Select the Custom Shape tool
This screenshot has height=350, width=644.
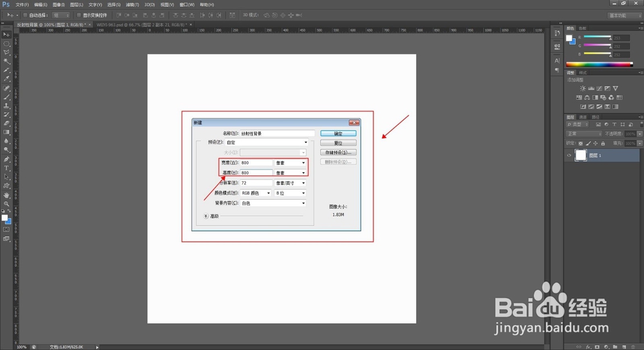6,186
